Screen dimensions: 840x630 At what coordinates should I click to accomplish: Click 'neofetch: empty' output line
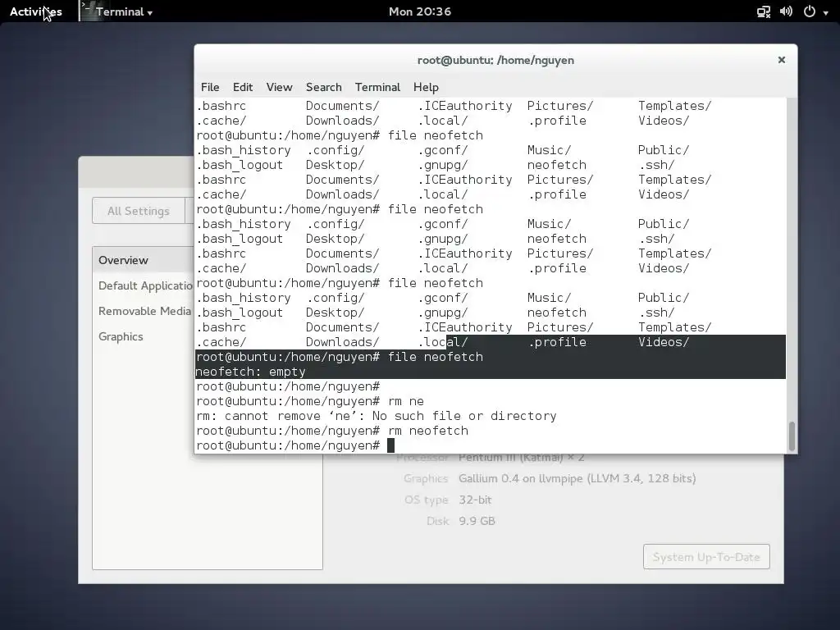(x=251, y=372)
